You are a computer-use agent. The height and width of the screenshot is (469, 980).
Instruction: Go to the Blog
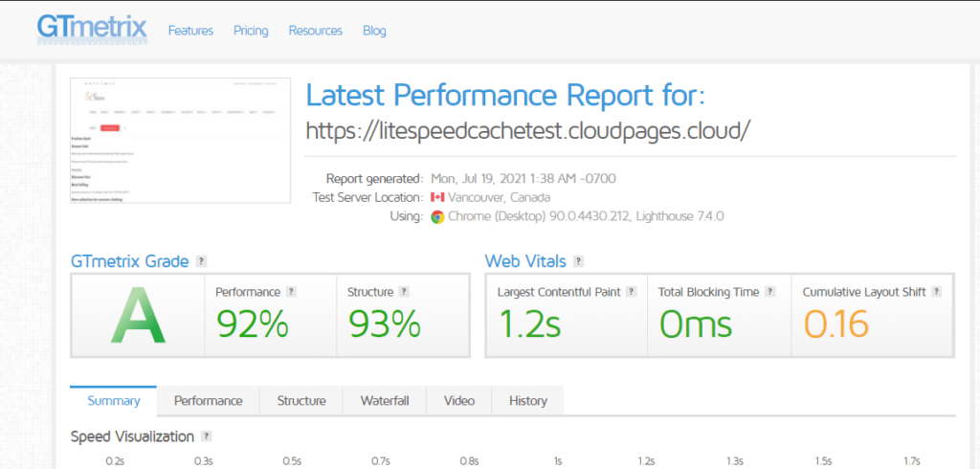[x=374, y=31]
